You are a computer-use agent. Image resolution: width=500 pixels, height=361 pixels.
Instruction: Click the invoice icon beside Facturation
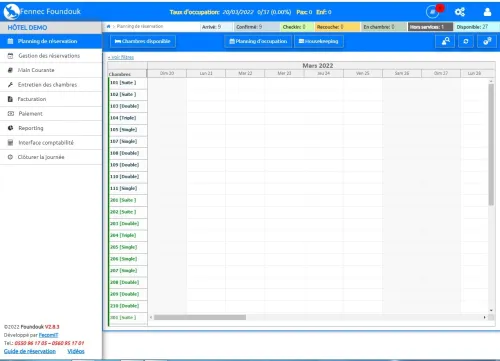(10, 99)
